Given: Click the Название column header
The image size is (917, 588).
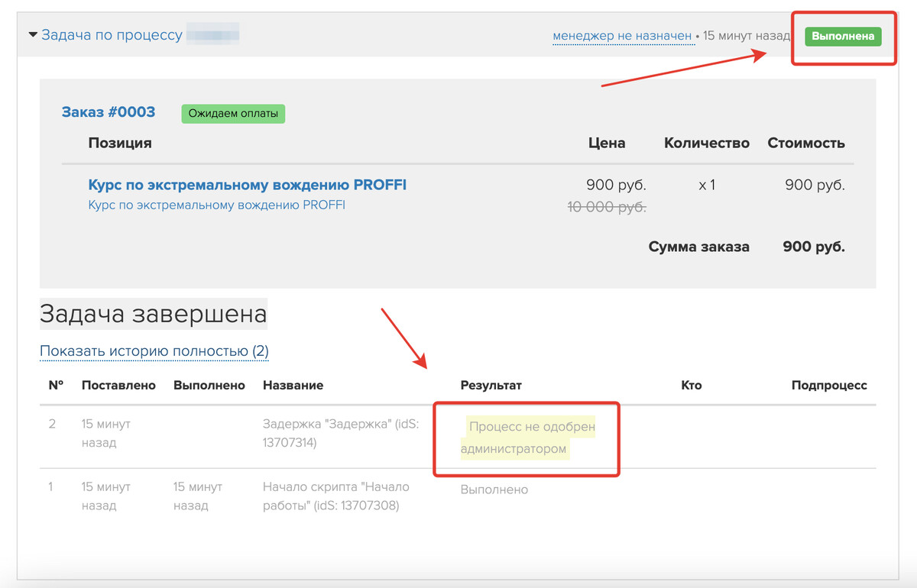Looking at the screenshot, I should coord(293,386).
